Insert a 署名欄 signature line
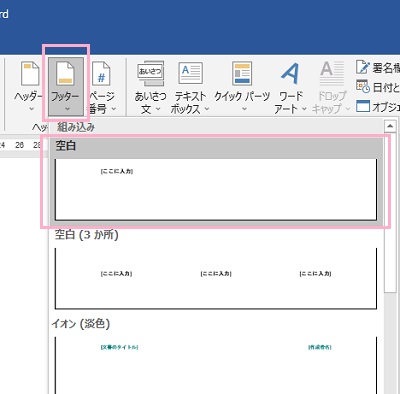400x394 pixels. pyautogui.click(x=378, y=68)
